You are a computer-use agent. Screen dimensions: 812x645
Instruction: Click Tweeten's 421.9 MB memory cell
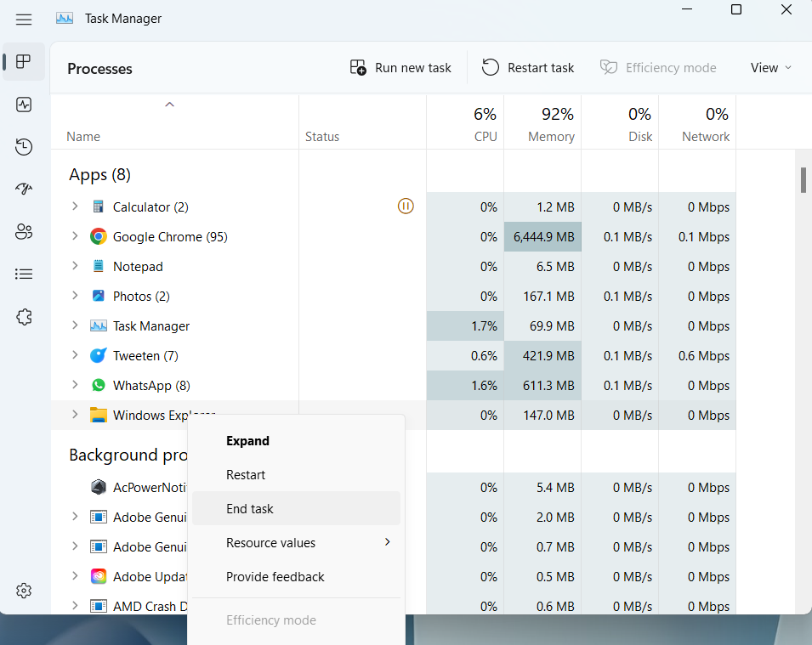coord(542,355)
